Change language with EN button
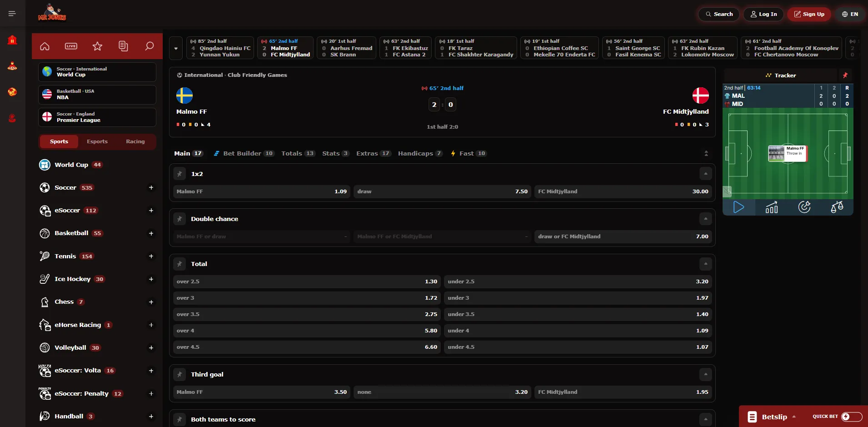Screen dimensions: 868x427 [x=850, y=14]
